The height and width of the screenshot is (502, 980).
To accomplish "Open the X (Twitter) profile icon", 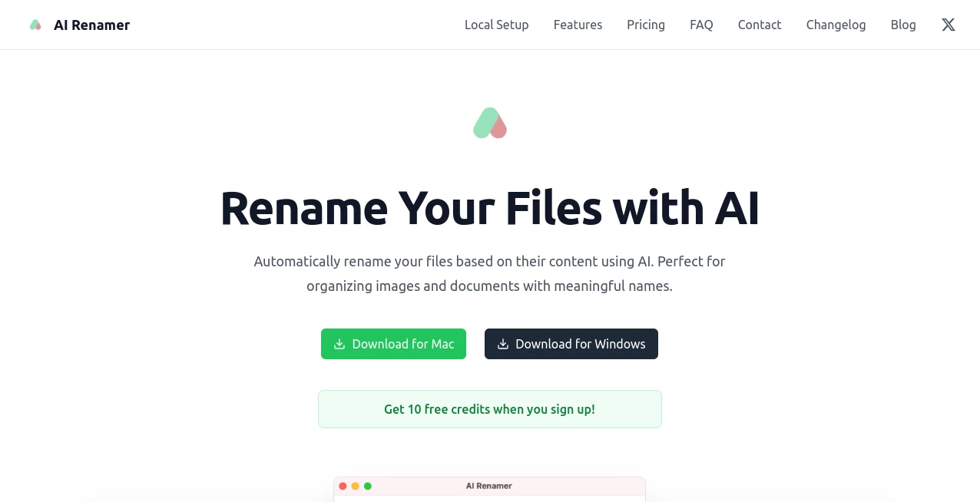I will point(949,25).
